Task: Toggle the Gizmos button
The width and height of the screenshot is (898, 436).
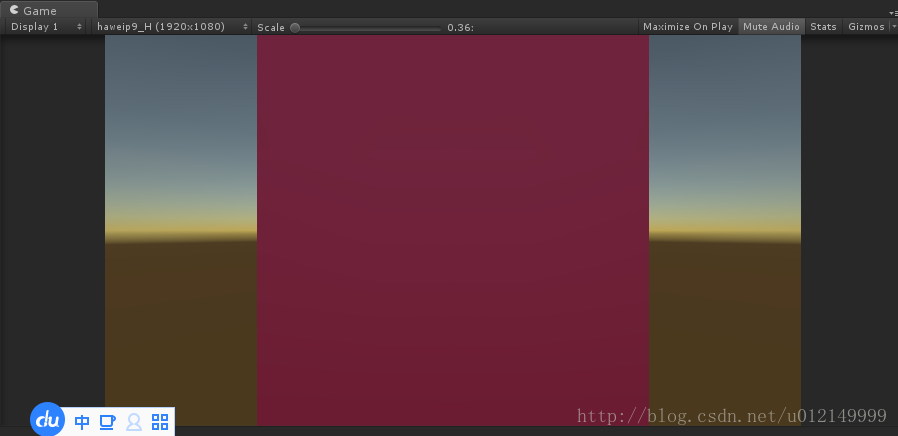Action: (x=867, y=26)
